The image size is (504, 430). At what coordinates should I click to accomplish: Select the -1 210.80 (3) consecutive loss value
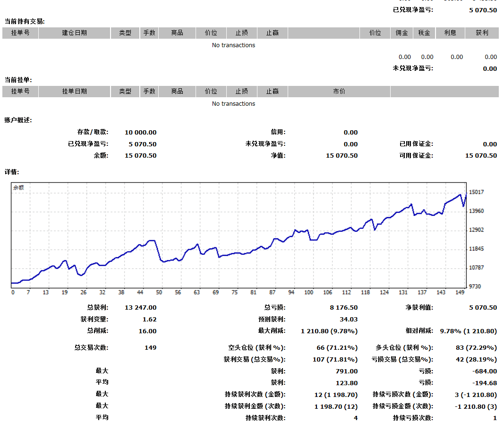point(476,406)
